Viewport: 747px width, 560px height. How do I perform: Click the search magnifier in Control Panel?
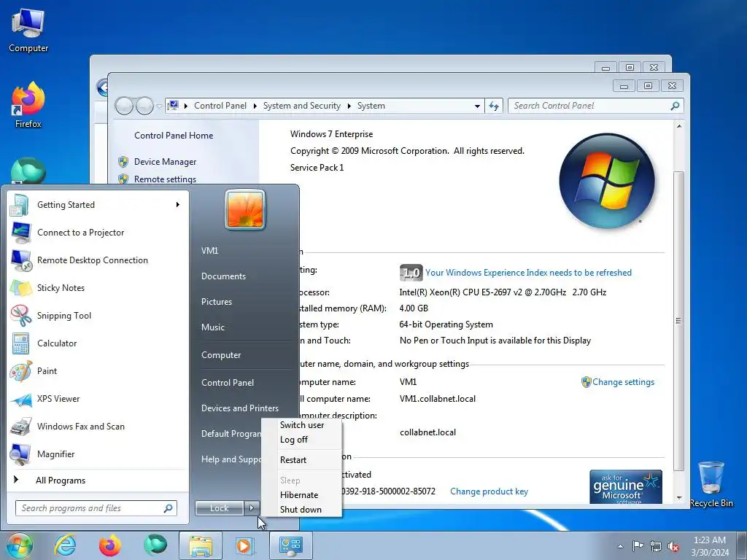point(675,106)
